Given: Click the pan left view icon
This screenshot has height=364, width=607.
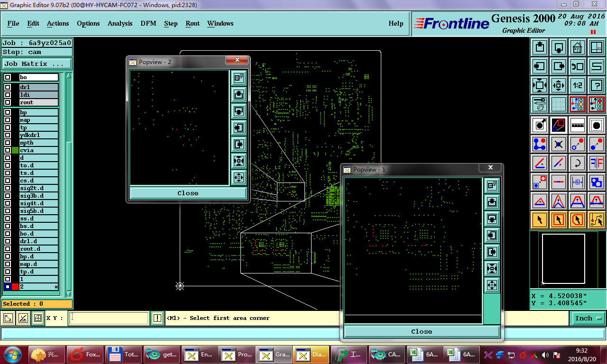Looking at the screenshot, I should (540, 66).
